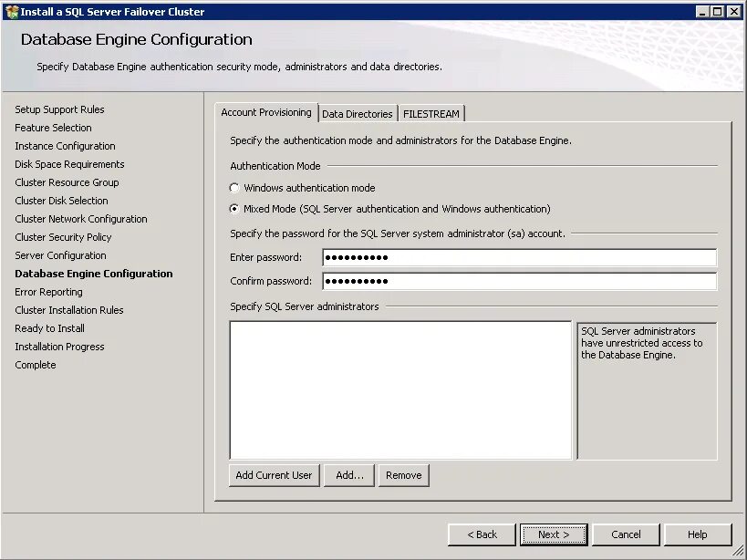The height and width of the screenshot is (560, 747).
Task: Select the Error Reporting step
Action: pos(48,292)
